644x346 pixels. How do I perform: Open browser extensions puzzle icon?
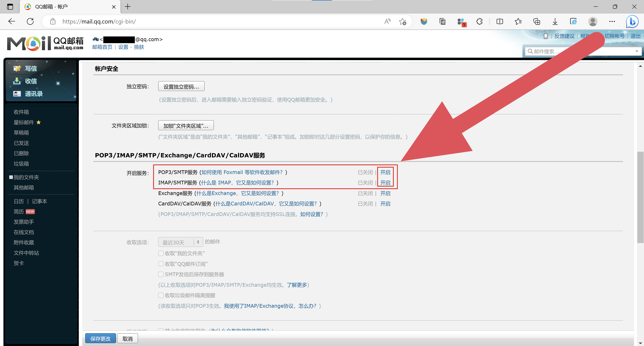pos(479,21)
